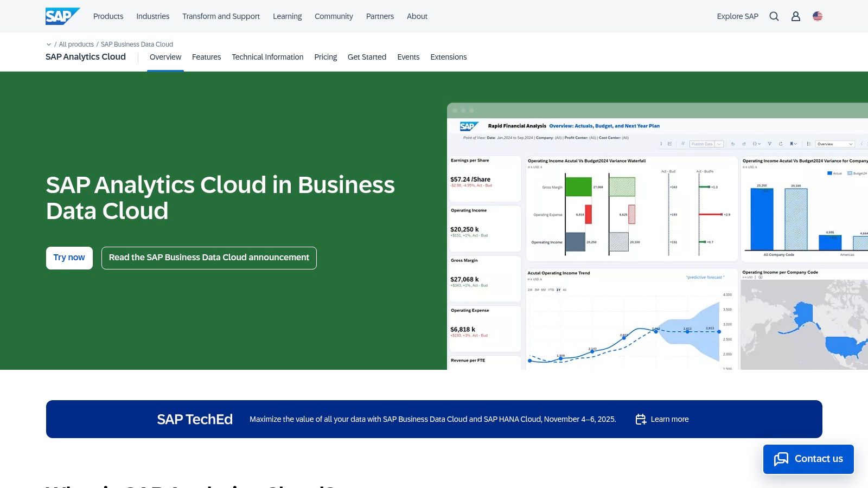
Task: Expand the Publish Data dropdown
Action: 719,144
